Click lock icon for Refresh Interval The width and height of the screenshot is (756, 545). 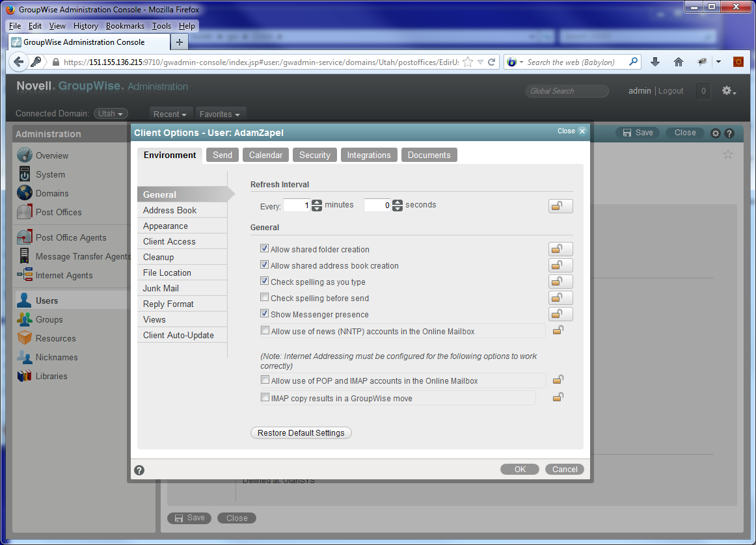(560, 206)
